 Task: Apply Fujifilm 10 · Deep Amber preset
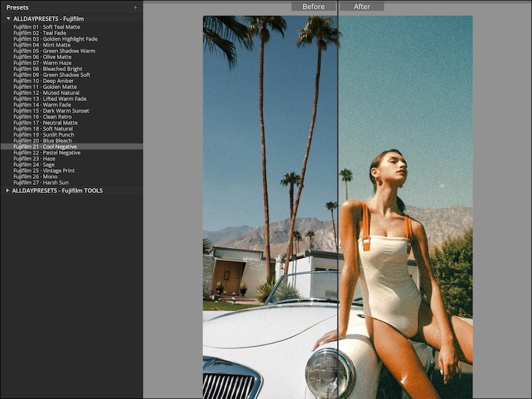pos(44,81)
